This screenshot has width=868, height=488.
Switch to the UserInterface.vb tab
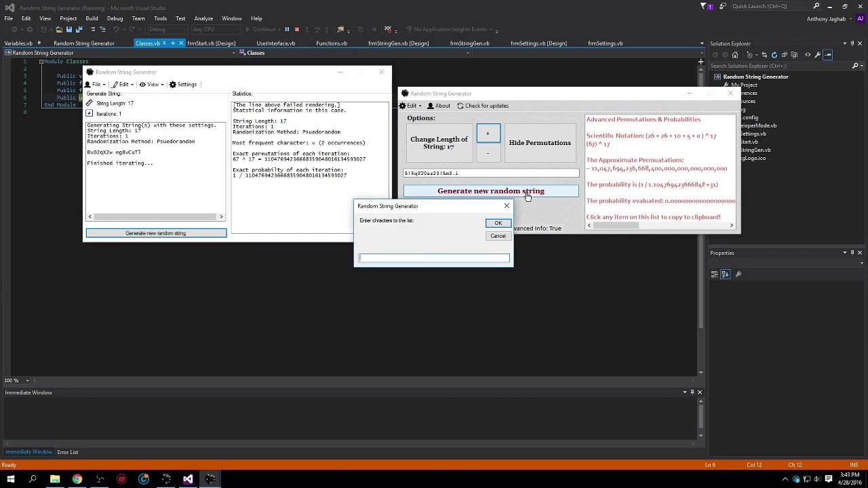tap(276, 43)
